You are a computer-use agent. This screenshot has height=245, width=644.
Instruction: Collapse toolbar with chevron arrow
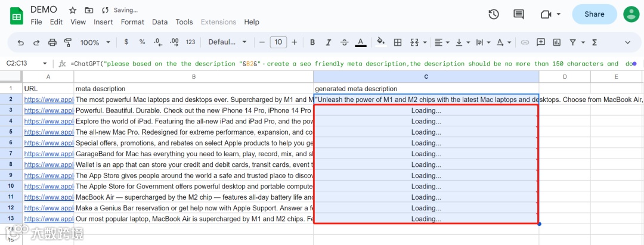[627, 42]
